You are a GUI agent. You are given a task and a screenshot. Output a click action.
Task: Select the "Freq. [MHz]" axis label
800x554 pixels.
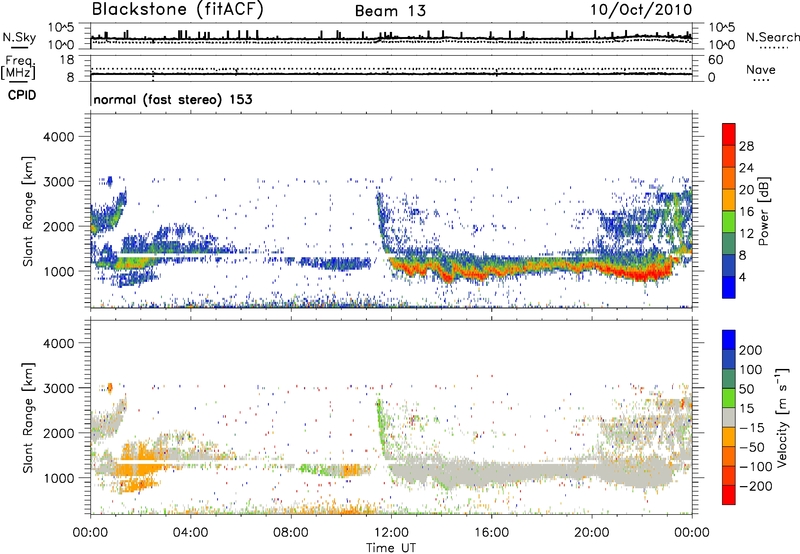coord(18,67)
